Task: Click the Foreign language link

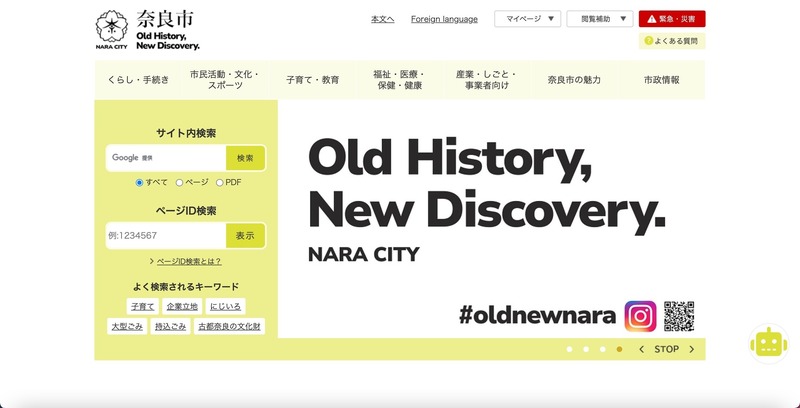Action: [x=444, y=19]
